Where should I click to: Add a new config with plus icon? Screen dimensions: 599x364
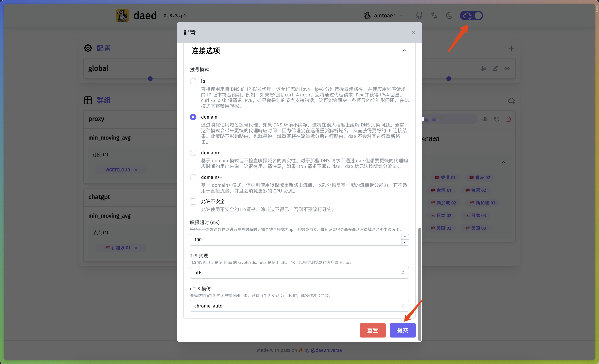511,48
